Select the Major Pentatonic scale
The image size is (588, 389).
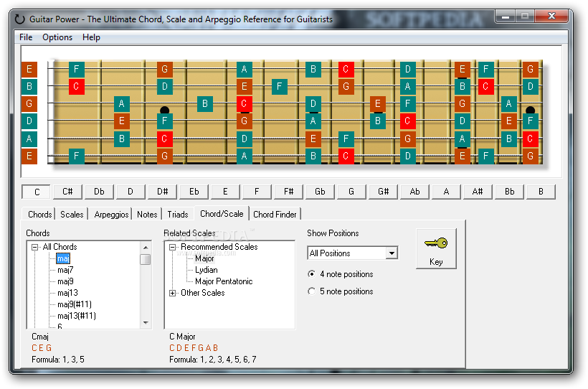[224, 281]
